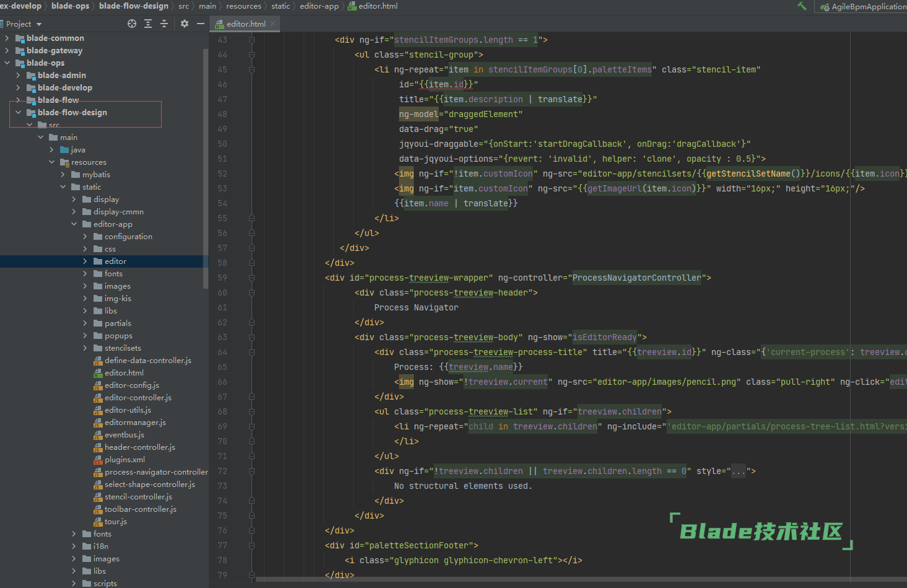Select the editor.html editor tab
907x588 pixels.
coord(246,24)
